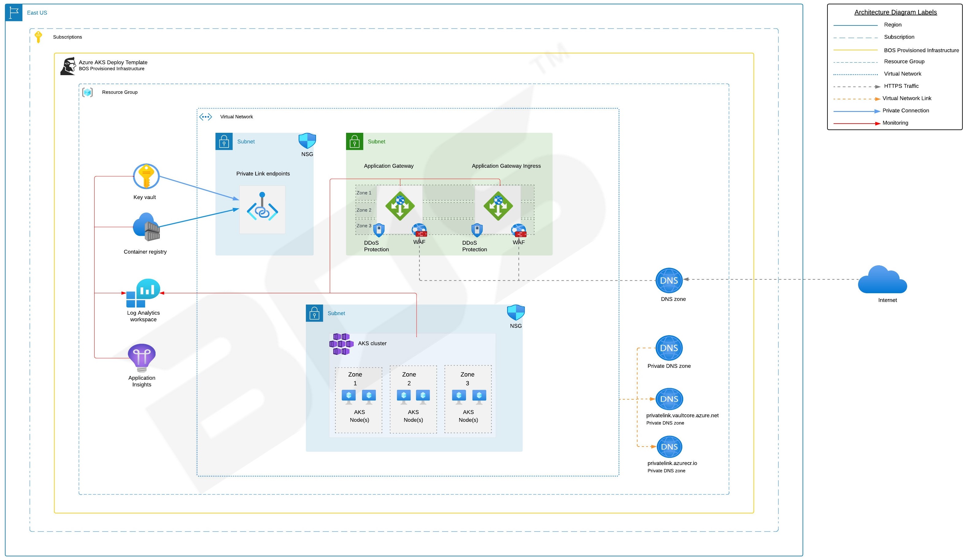Select the Subscription legend entry
Screen dimensions: 967x560
click(899, 37)
